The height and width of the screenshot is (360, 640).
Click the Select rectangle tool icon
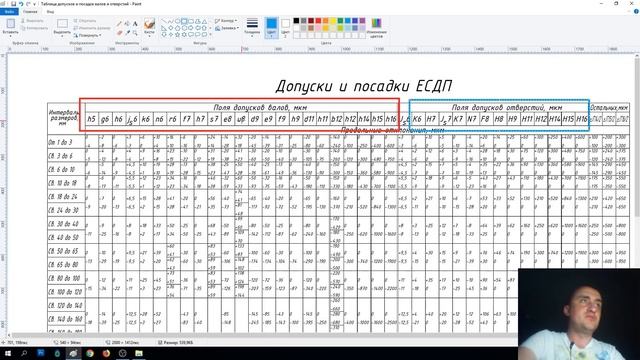tap(62, 24)
